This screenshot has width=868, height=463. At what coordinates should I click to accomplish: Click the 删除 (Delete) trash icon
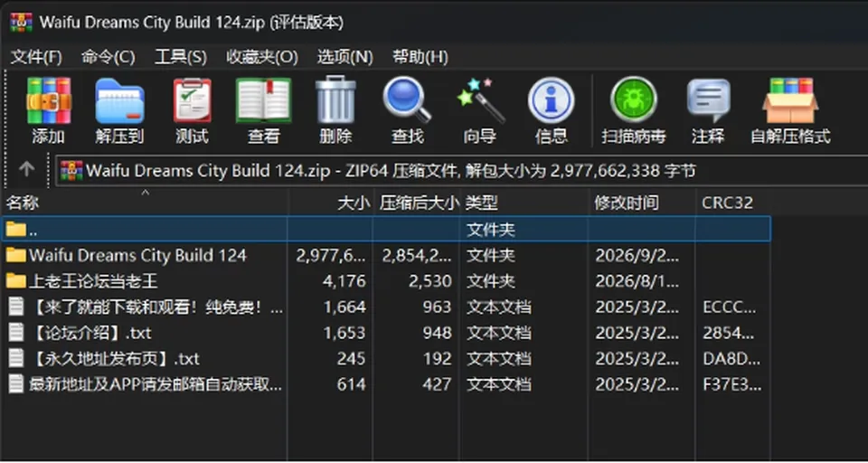335,100
